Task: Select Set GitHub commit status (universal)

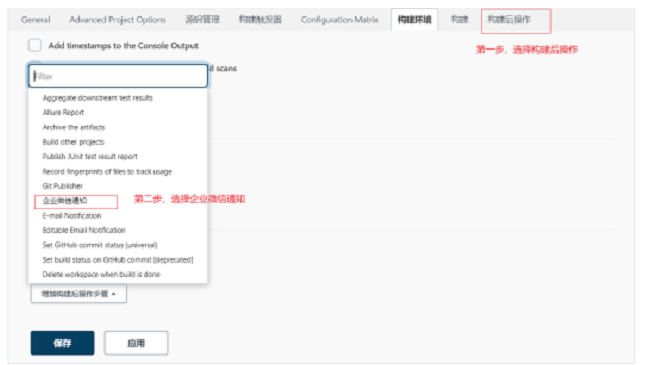Action: pyautogui.click(x=100, y=245)
